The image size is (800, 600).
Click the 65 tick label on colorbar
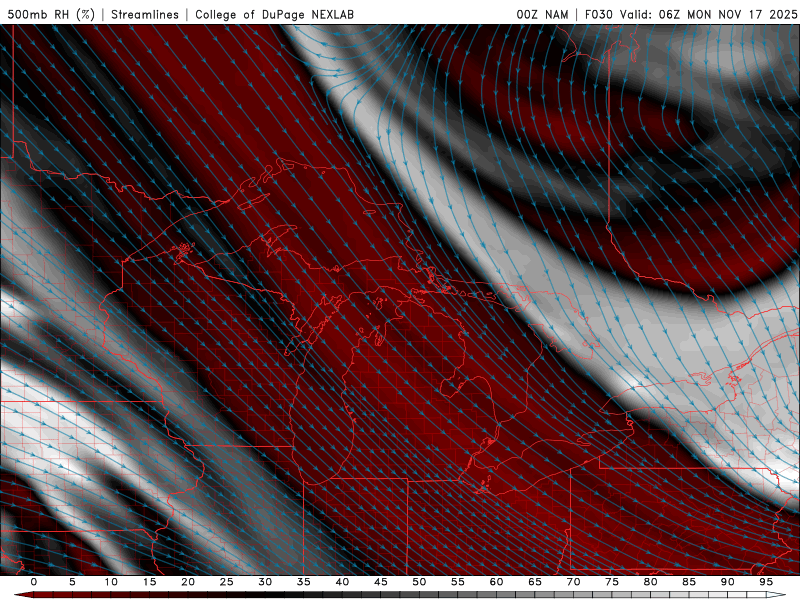point(535,582)
